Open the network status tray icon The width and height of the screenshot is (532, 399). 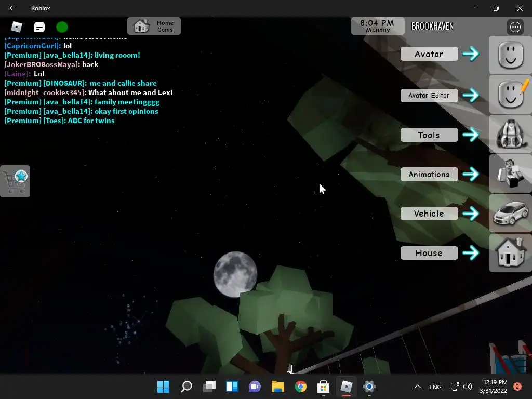point(455,387)
